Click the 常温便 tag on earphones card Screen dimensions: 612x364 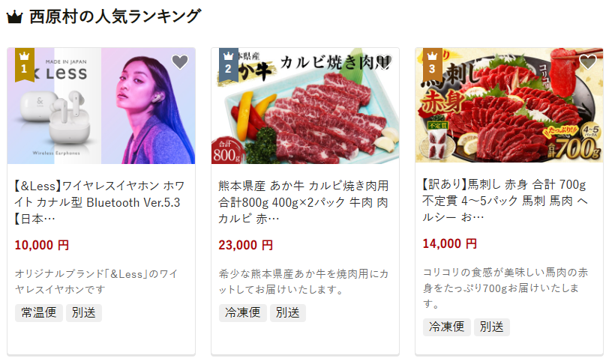(39, 313)
